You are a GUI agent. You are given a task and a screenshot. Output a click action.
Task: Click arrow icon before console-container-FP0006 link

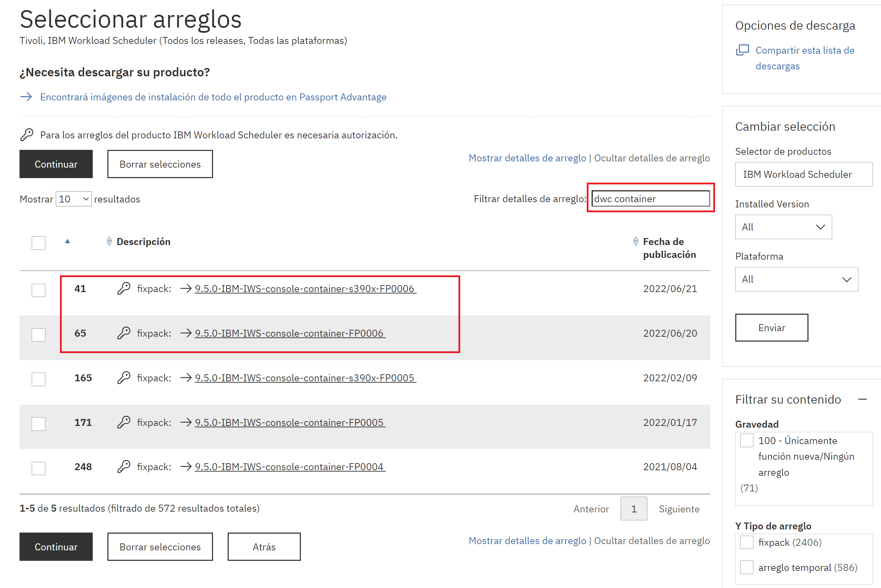(186, 333)
